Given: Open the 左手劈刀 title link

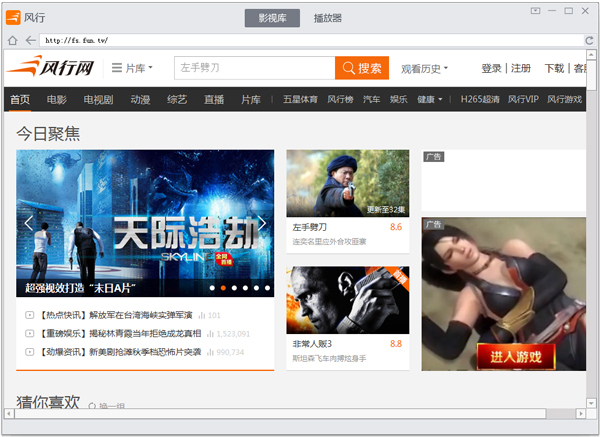Looking at the screenshot, I should [310, 227].
